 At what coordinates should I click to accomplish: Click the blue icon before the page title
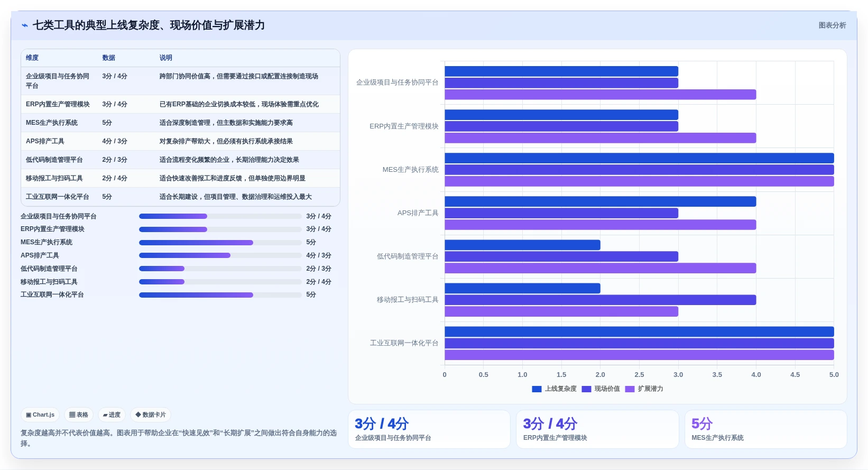click(25, 25)
